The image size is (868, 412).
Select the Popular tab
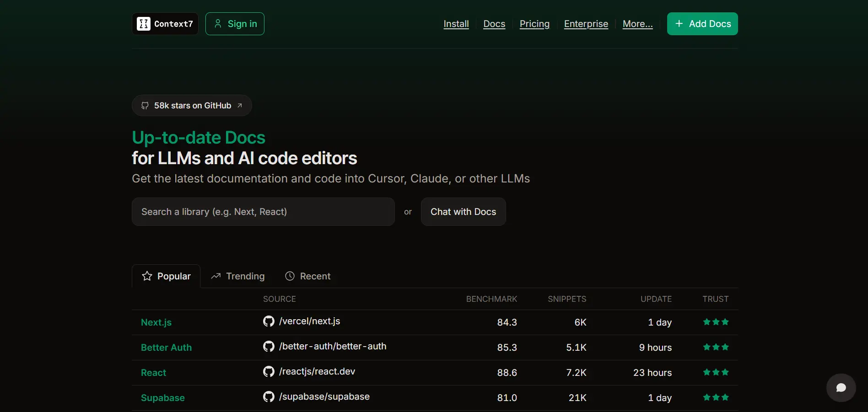166,276
